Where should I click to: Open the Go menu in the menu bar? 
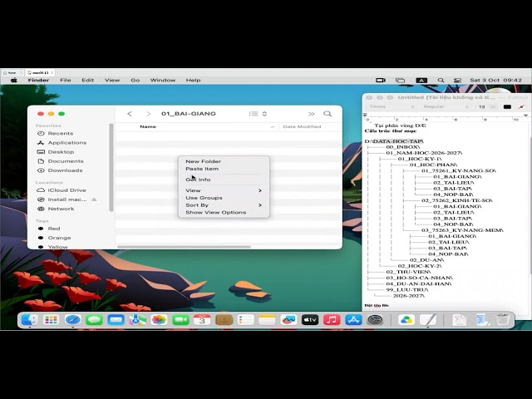(135, 80)
